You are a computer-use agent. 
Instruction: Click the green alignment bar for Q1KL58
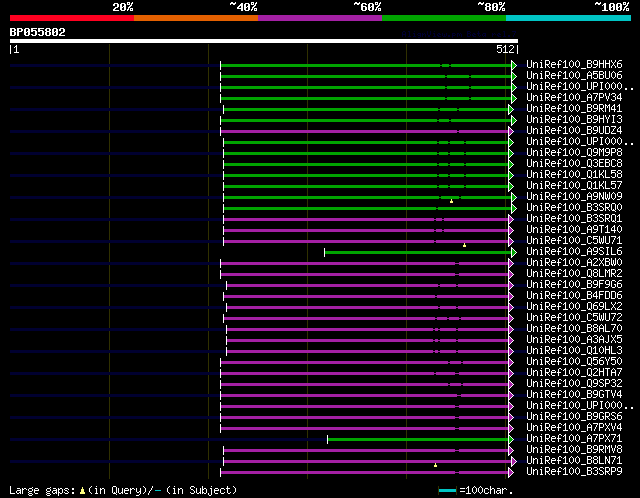point(366,176)
